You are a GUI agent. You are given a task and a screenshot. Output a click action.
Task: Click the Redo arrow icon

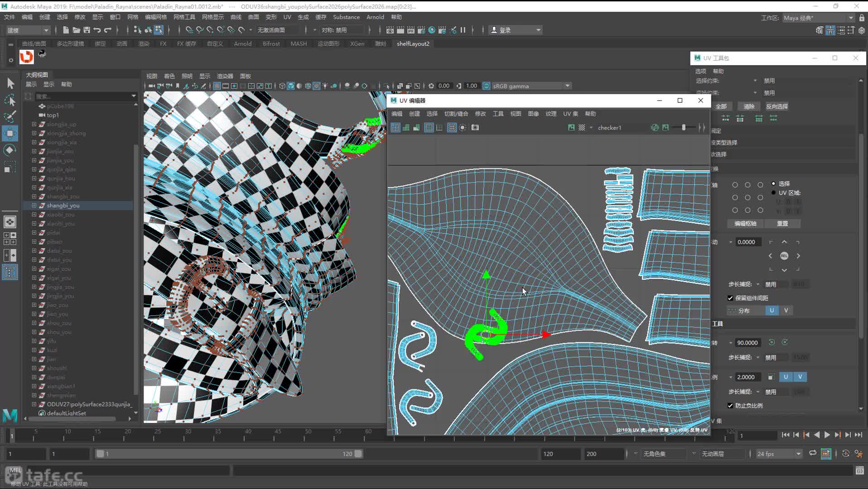point(107,30)
